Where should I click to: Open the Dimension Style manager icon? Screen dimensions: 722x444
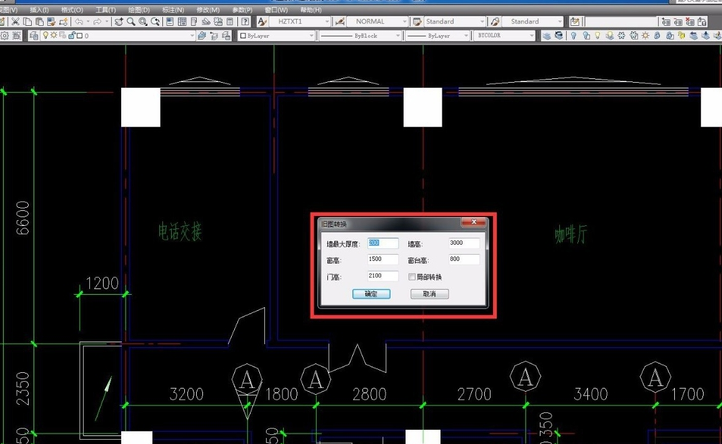(x=340, y=22)
